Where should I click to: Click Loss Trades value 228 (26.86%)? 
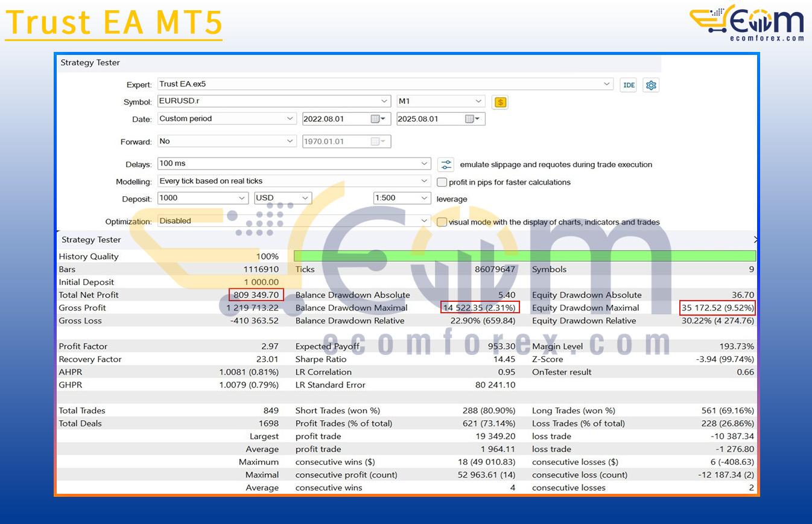(x=728, y=423)
